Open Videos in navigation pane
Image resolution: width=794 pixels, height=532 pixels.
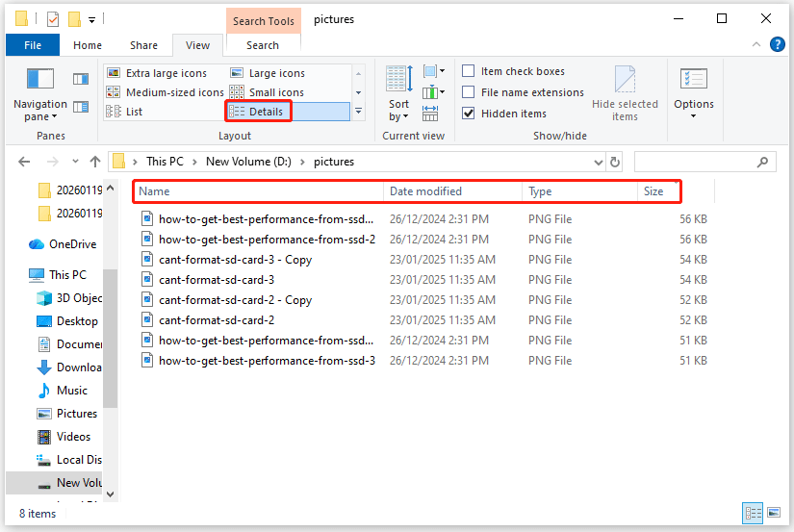click(x=64, y=437)
